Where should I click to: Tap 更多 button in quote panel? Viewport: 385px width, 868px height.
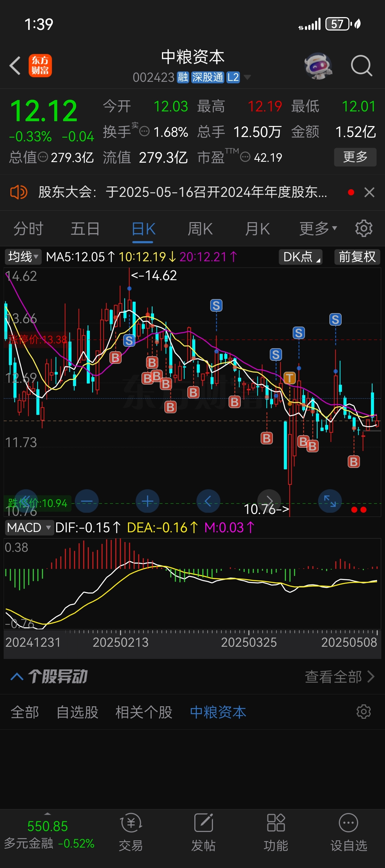click(355, 157)
